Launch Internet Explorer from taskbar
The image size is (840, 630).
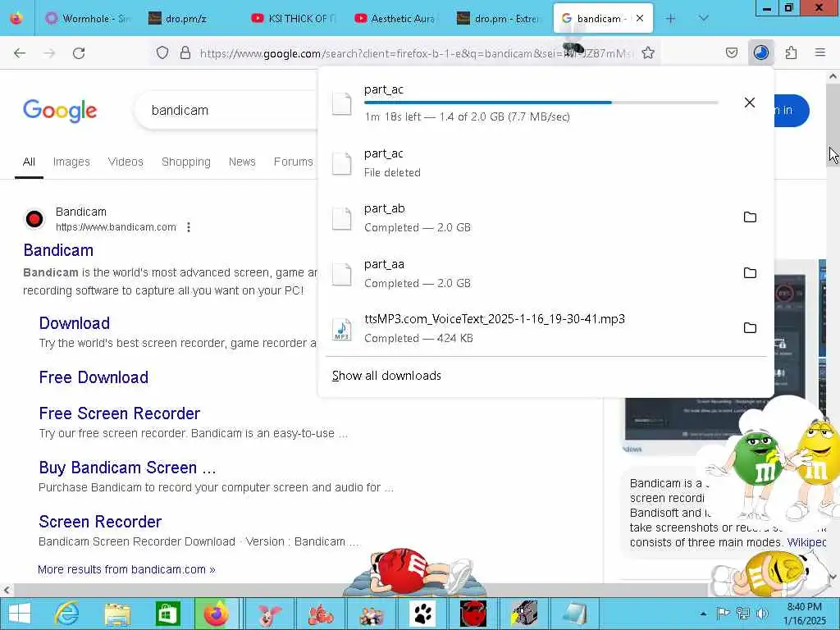[67, 614]
